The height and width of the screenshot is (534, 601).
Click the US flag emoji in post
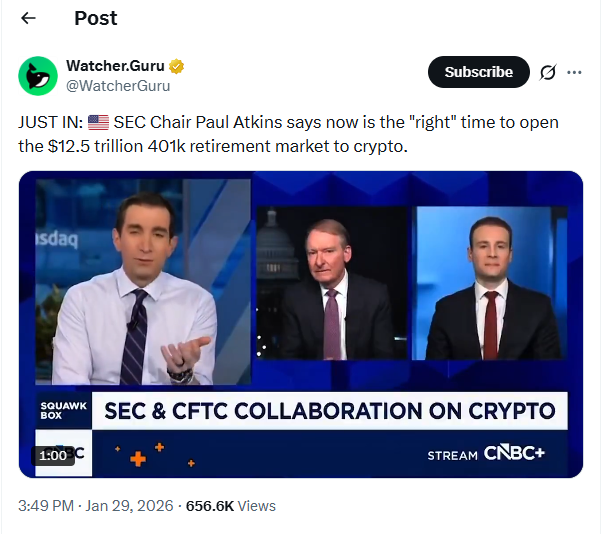point(98,123)
